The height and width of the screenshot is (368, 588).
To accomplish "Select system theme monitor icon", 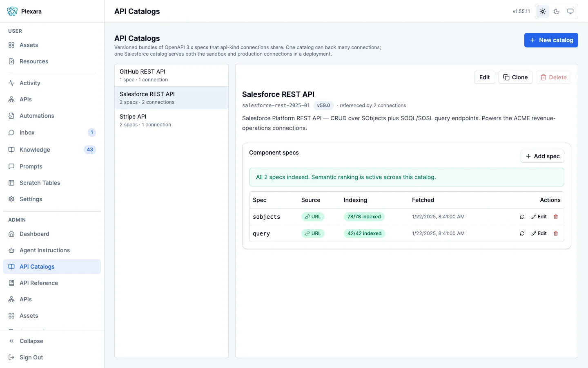I will (570, 11).
